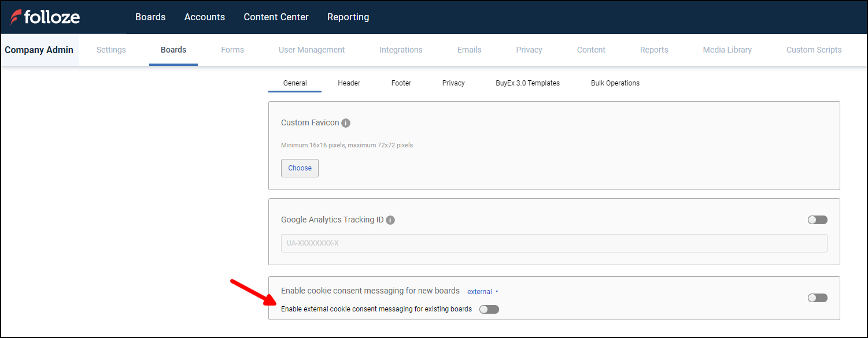The image size is (868, 338).
Task: Select the Footer tab
Action: (x=401, y=83)
